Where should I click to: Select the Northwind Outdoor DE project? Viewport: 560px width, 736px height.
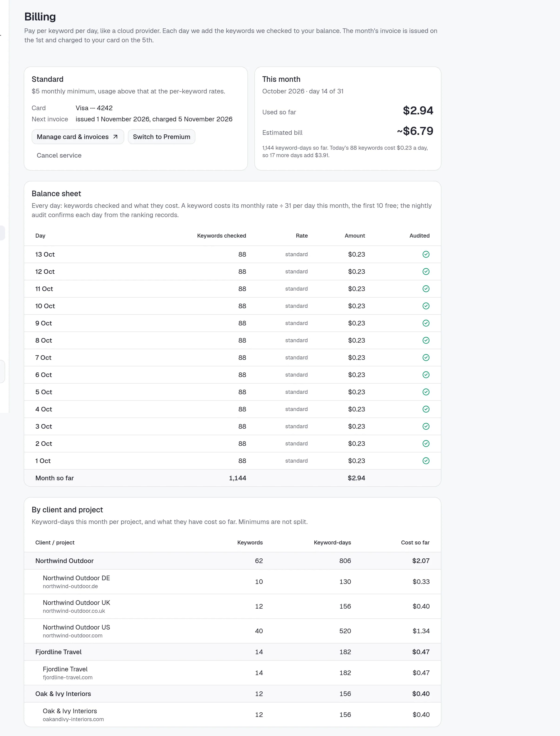[232, 582]
